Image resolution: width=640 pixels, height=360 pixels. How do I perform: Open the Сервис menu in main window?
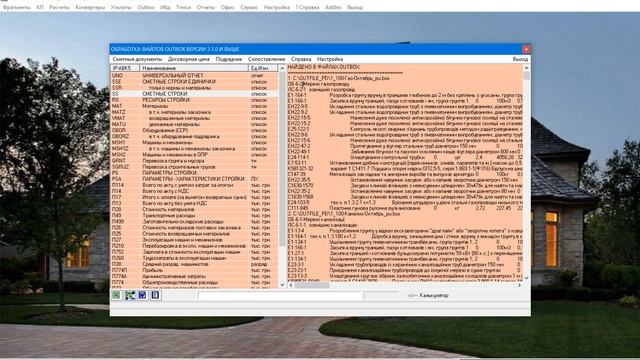pyautogui.click(x=249, y=7)
